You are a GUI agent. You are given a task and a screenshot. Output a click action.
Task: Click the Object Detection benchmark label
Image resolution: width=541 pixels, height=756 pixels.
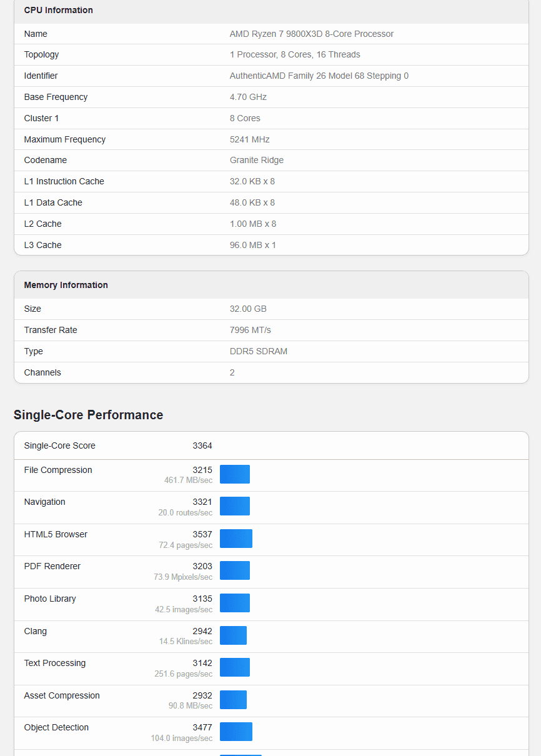pyautogui.click(x=56, y=727)
